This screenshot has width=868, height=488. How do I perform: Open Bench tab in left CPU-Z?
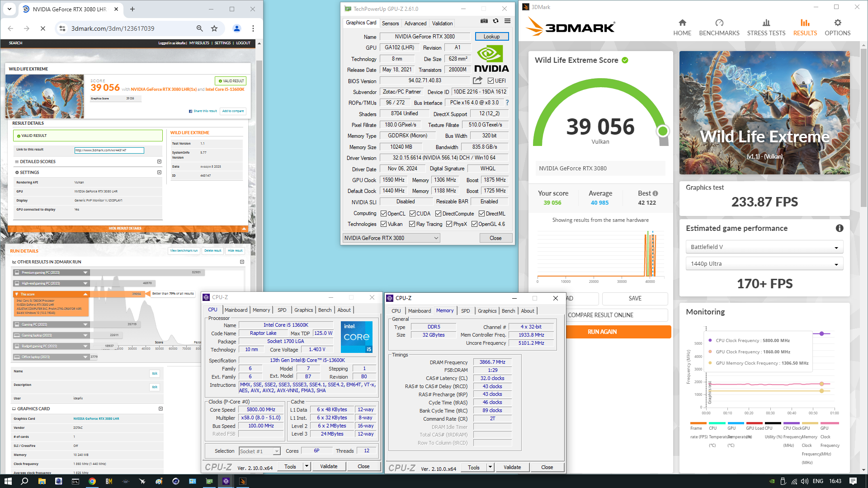(x=325, y=310)
